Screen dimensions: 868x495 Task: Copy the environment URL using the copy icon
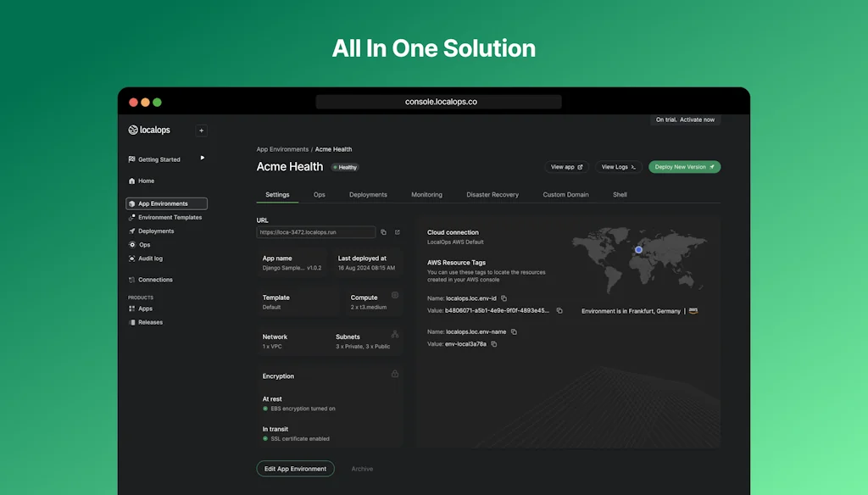(x=385, y=232)
